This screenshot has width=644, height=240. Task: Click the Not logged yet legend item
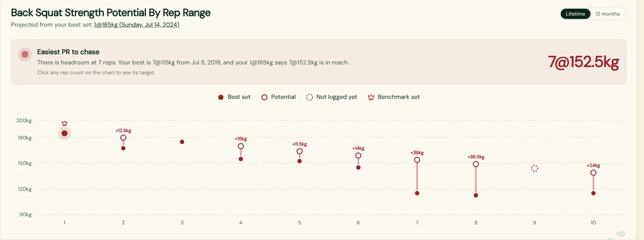332,97
